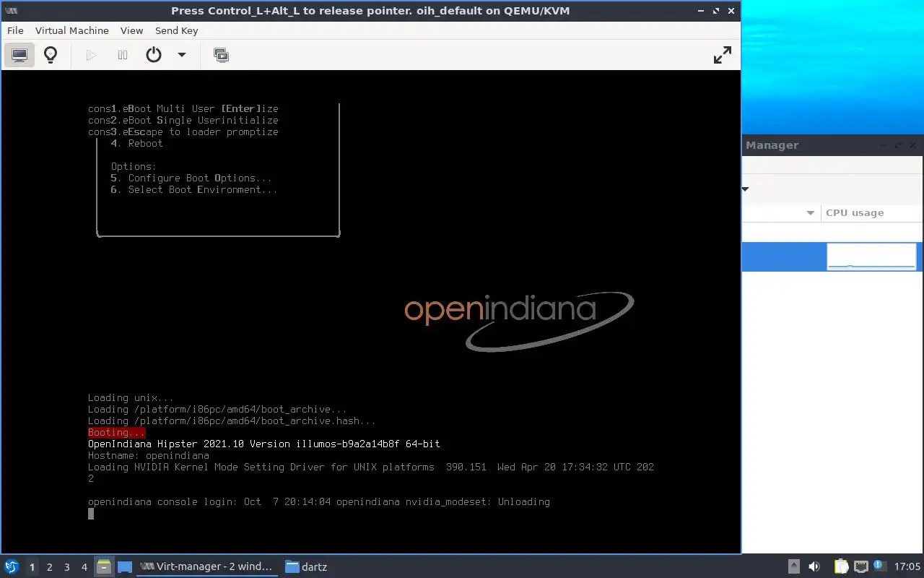Screen dimensions: 924x578
Task: Shut down the virtual machine power button
Action: coord(154,55)
